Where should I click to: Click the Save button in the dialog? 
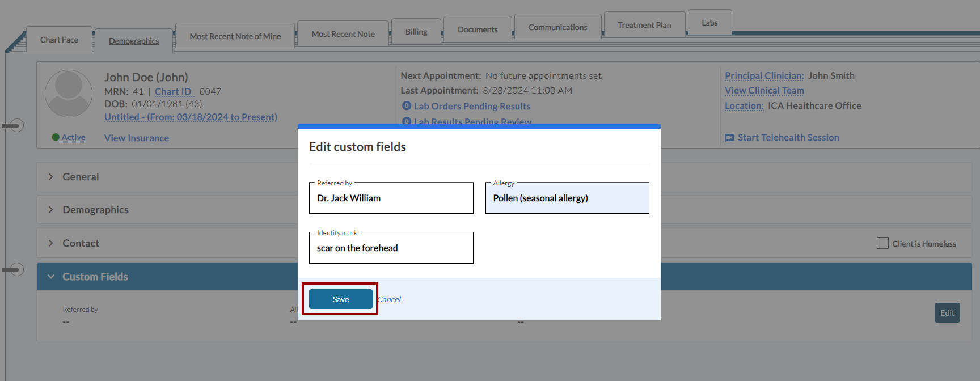(x=340, y=299)
